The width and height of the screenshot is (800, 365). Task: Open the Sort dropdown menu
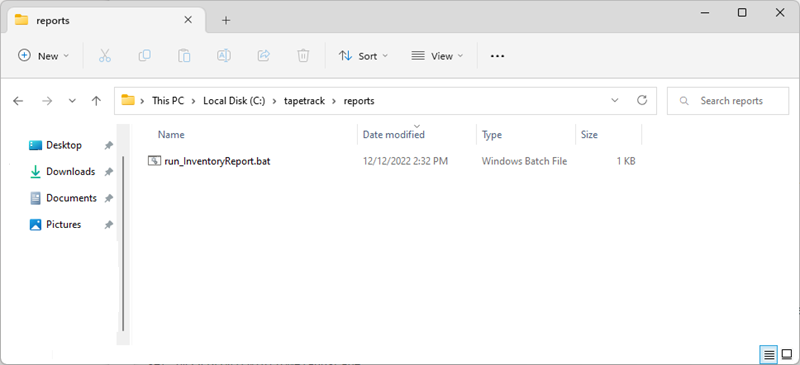[x=363, y=56]
